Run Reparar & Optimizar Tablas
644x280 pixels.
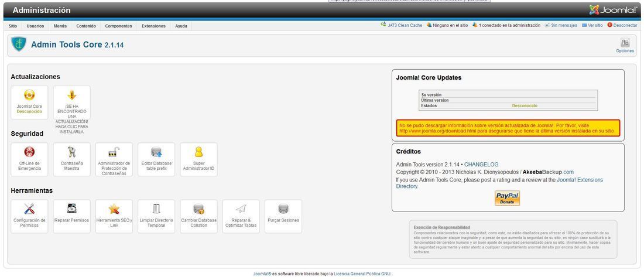click(241, 216)
